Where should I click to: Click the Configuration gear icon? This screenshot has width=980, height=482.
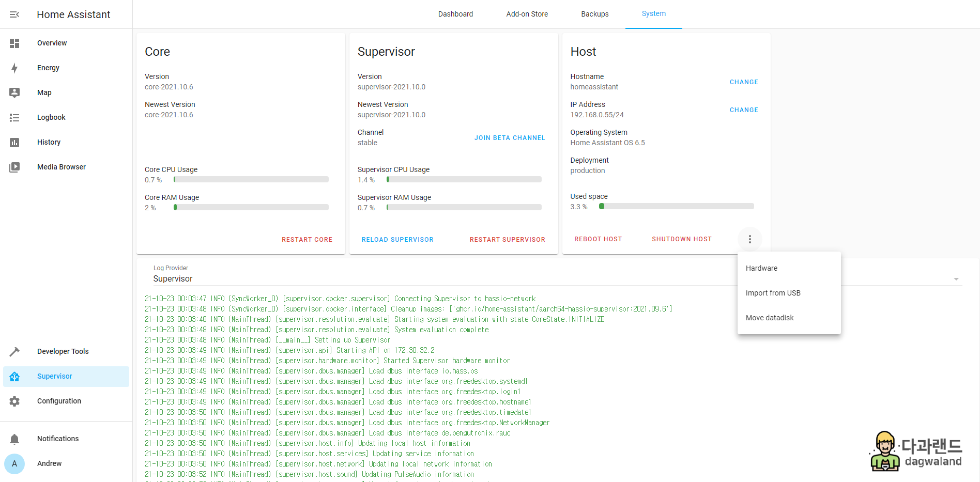[14, 401]
